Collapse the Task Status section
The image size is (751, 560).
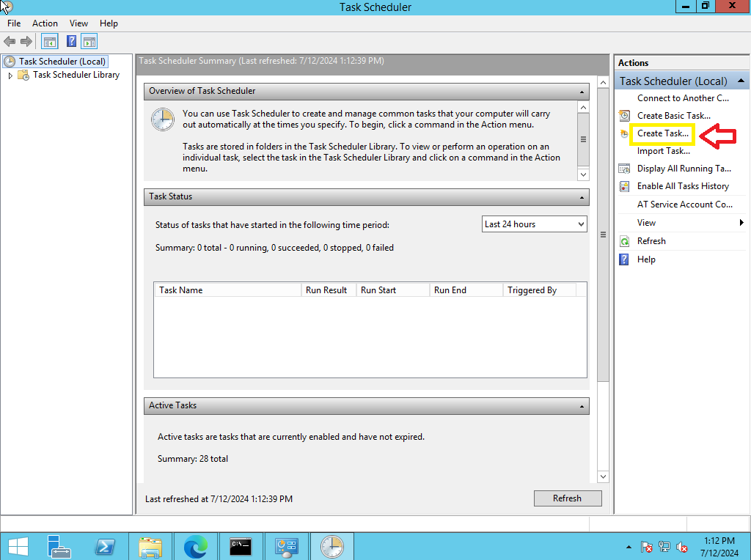point(582,197)
